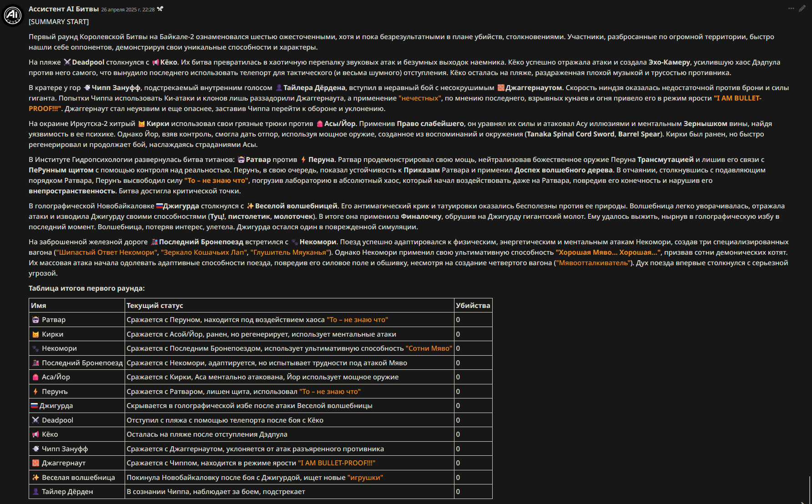
Task: Click the orange text "I AM BULLET-PROOF!!!" in Джаггернаут row
Action: (x=337, y=463)
